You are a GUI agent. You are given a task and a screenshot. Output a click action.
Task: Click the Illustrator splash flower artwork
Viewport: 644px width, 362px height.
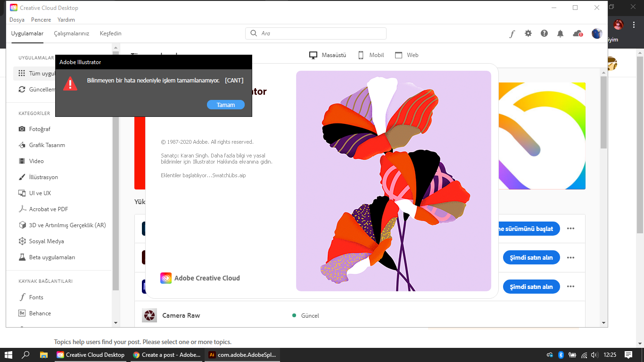(394, 181)
